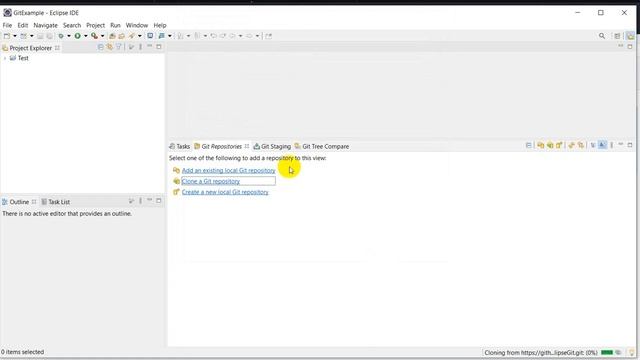This screenshot has width=640, height=360.
Task: Switch to the Task List tab
Action: click(56, 202)
